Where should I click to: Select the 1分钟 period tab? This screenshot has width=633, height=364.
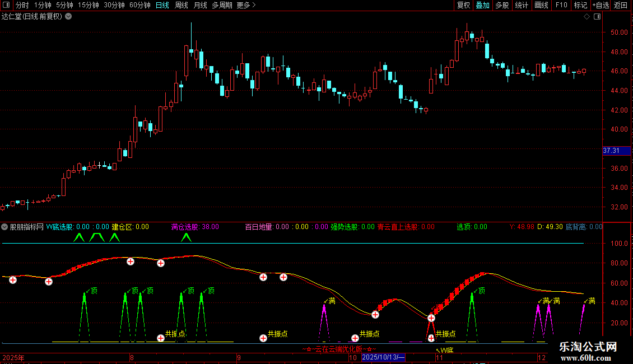pyautogui.click(x=43, y=5)
